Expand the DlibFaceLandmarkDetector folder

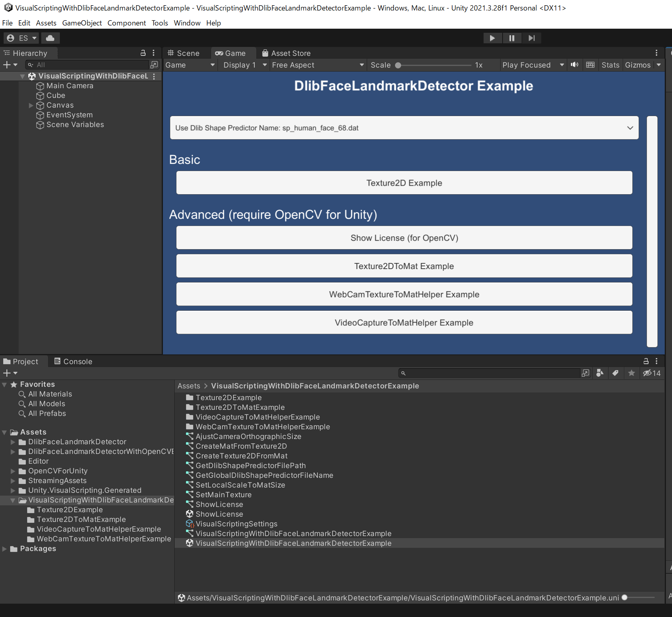13,442
